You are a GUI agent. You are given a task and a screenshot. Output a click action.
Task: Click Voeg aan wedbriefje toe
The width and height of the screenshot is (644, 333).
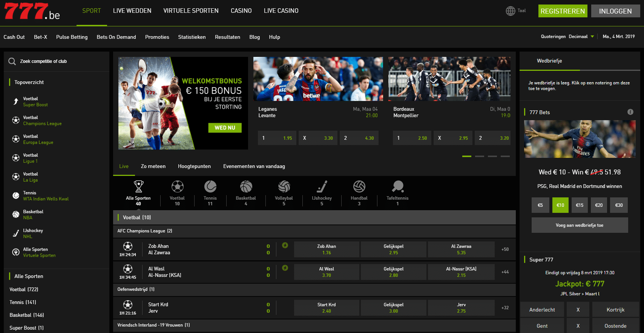580,225
